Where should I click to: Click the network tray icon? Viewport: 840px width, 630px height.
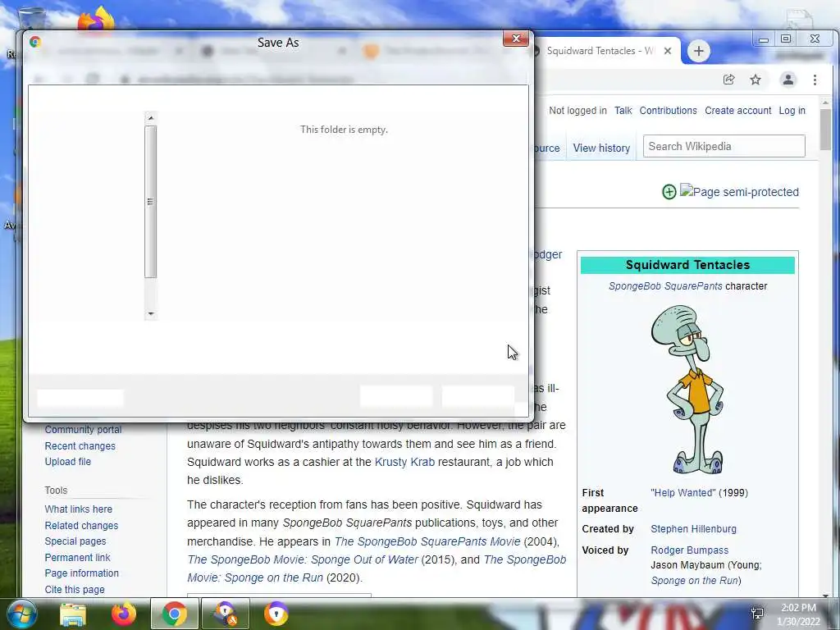coord(757,613)
